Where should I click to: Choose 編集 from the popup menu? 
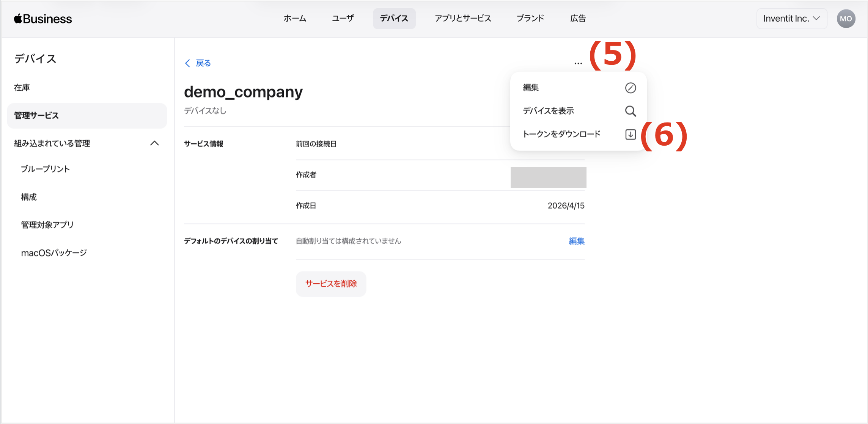click(x=579, y=88)
